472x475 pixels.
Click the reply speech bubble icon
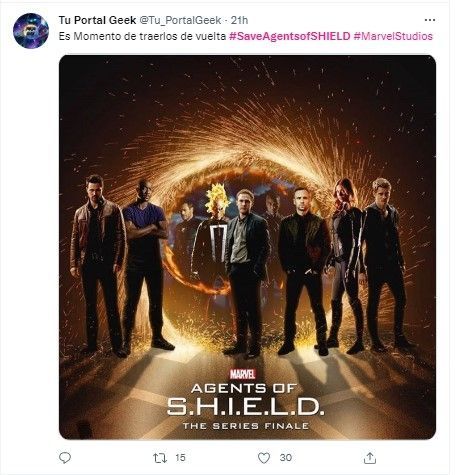(65, 458)
